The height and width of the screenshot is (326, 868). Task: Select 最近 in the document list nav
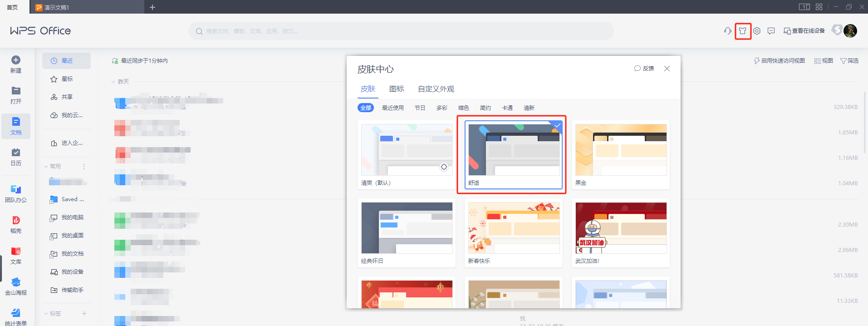[66, 61]
